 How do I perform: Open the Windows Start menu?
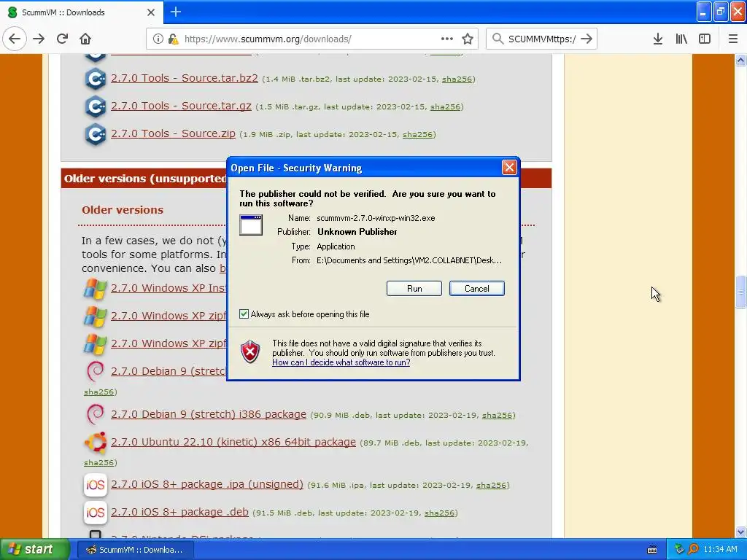point(35,550)
